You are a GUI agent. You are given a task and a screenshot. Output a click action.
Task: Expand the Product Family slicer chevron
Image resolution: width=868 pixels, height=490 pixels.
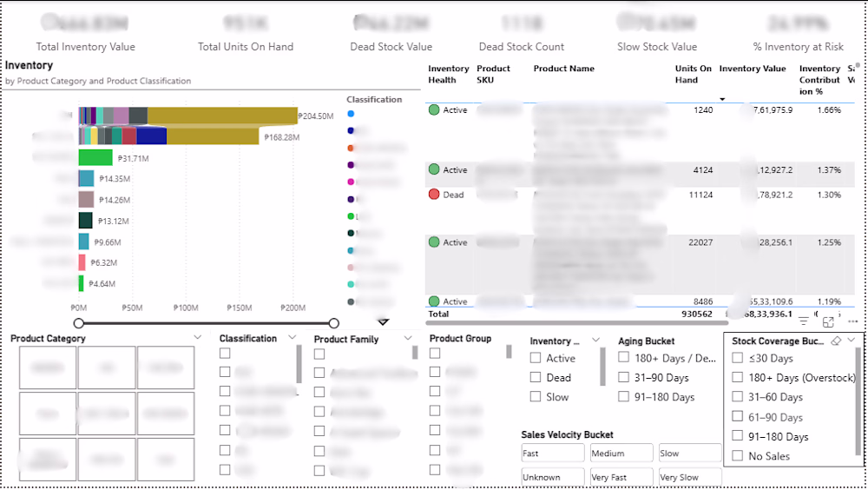coord(408,338)
